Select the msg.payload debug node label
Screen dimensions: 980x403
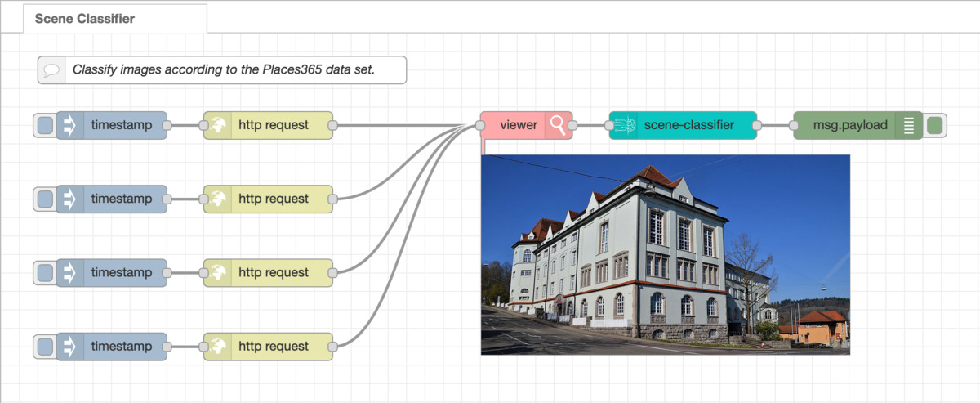click(x=850, y=125)
